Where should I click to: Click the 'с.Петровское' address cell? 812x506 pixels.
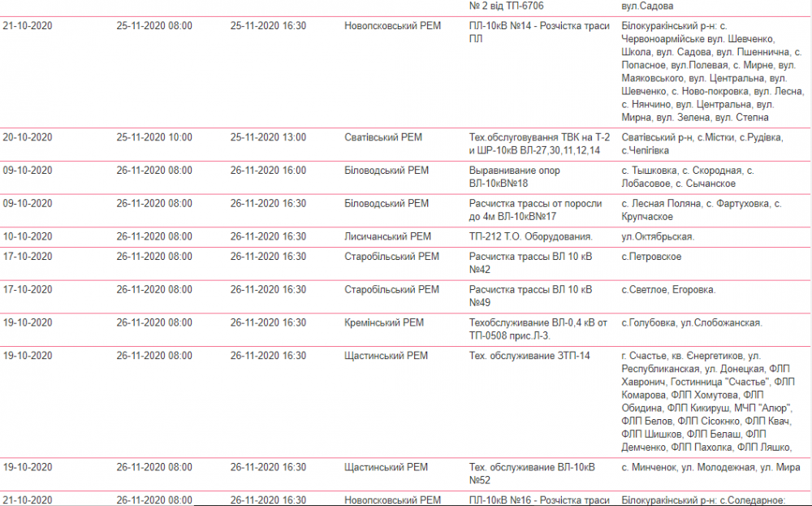pos(651,257)
